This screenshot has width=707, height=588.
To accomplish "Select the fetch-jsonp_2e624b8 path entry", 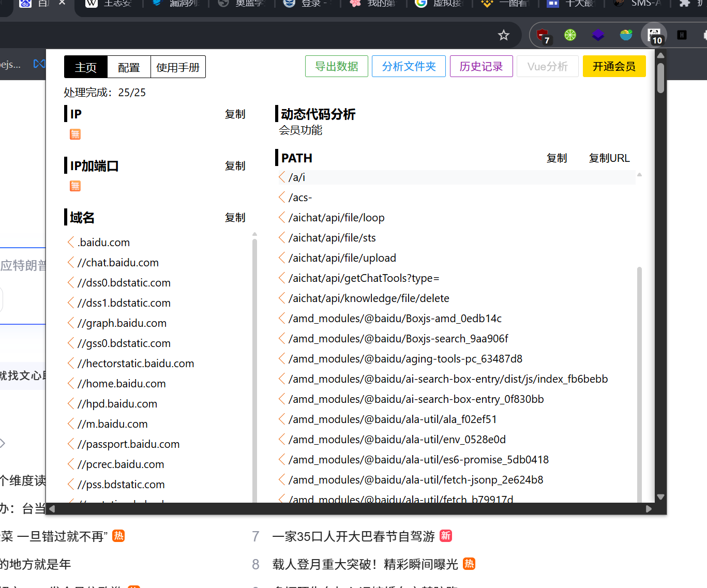I will [x=416, y=480].
